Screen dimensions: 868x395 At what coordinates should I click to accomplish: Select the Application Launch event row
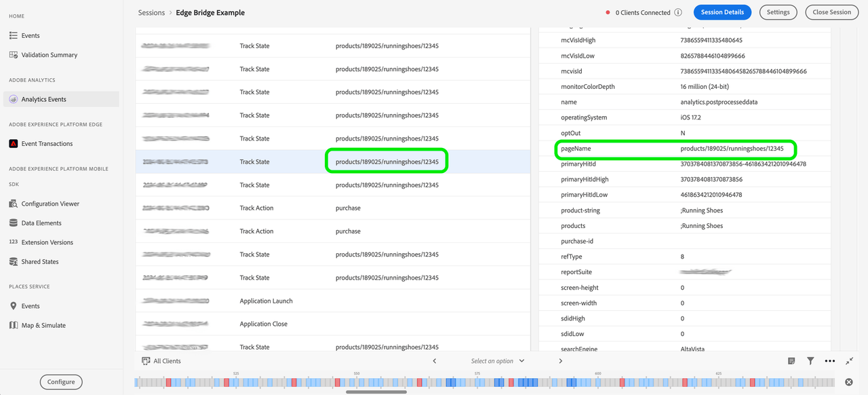(x=333, y=301)
